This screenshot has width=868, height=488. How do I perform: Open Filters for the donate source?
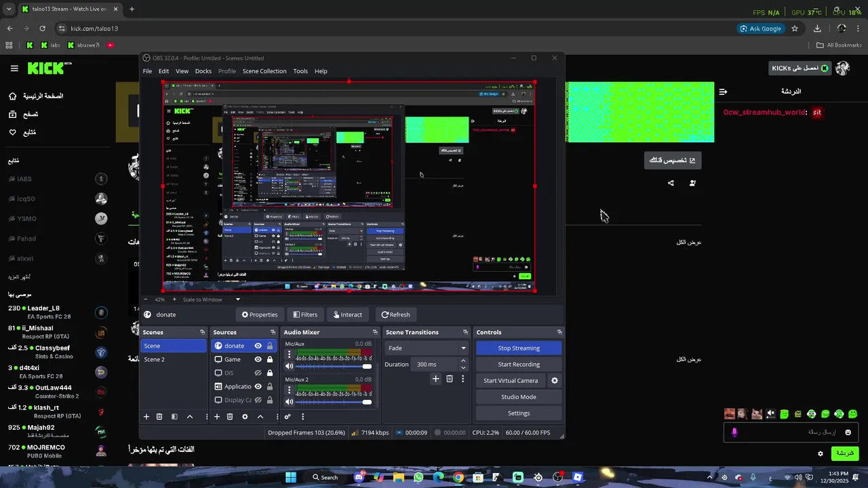[305, 314]
